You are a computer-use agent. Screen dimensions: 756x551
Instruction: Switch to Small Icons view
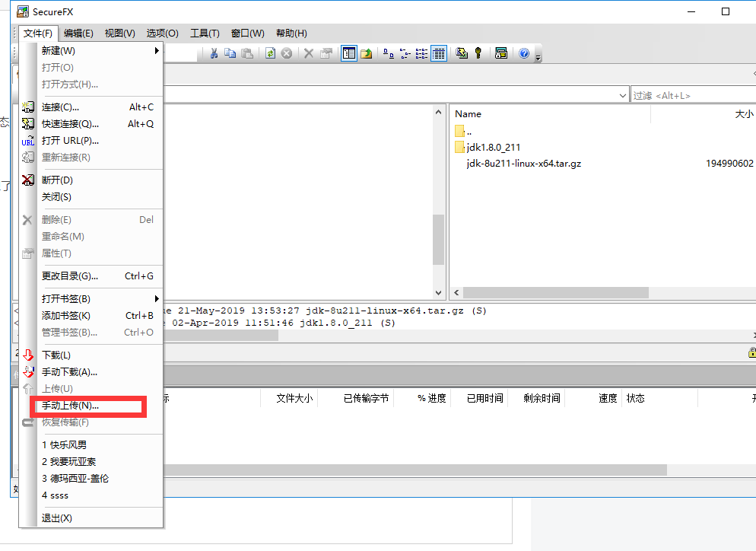pos(405,53)
